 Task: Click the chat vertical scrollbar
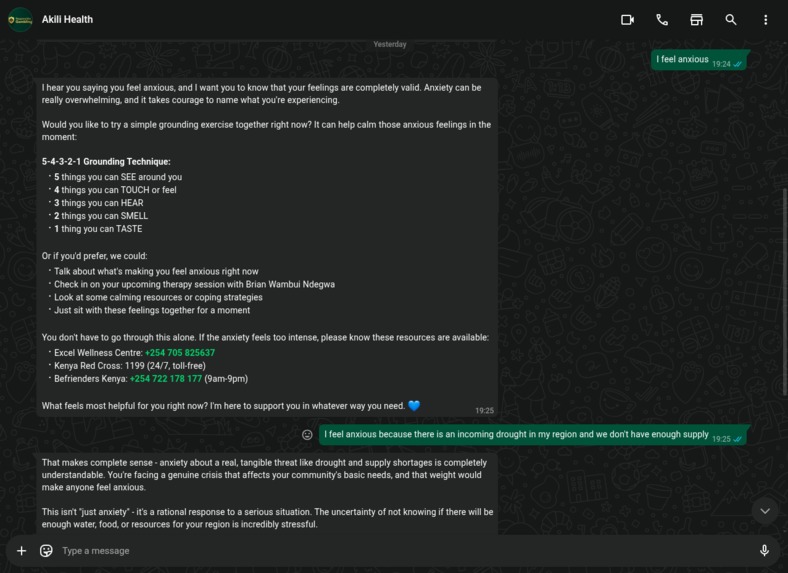[784, 292]
